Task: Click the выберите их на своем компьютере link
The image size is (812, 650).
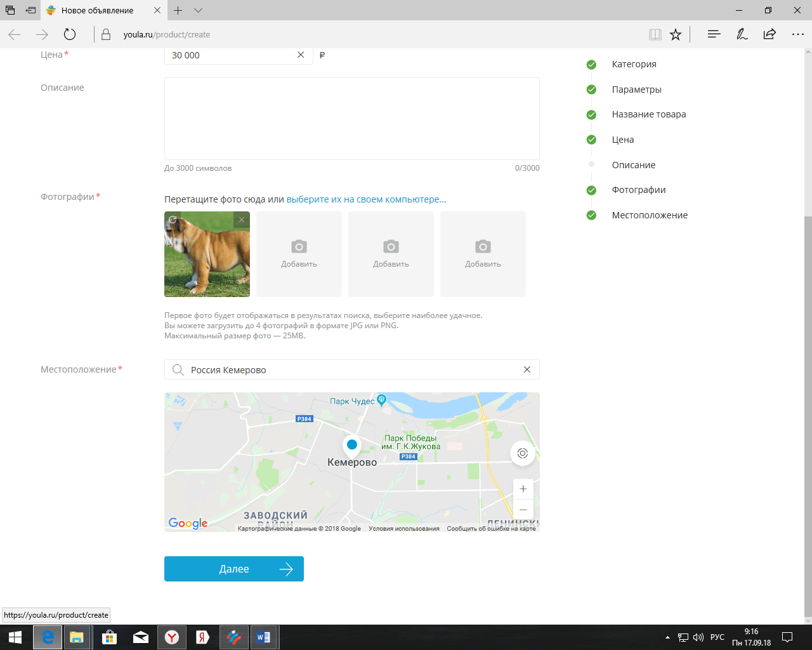Action: pos(366,199)
